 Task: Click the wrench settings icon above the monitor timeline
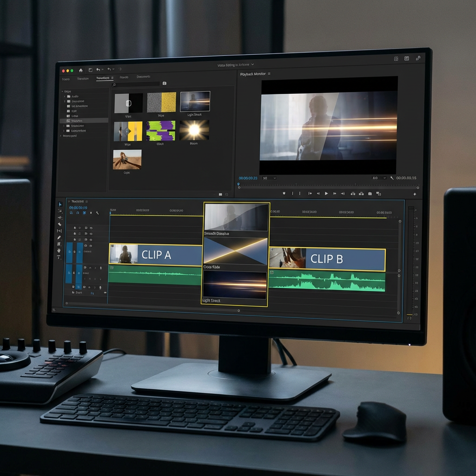(391, 178)
